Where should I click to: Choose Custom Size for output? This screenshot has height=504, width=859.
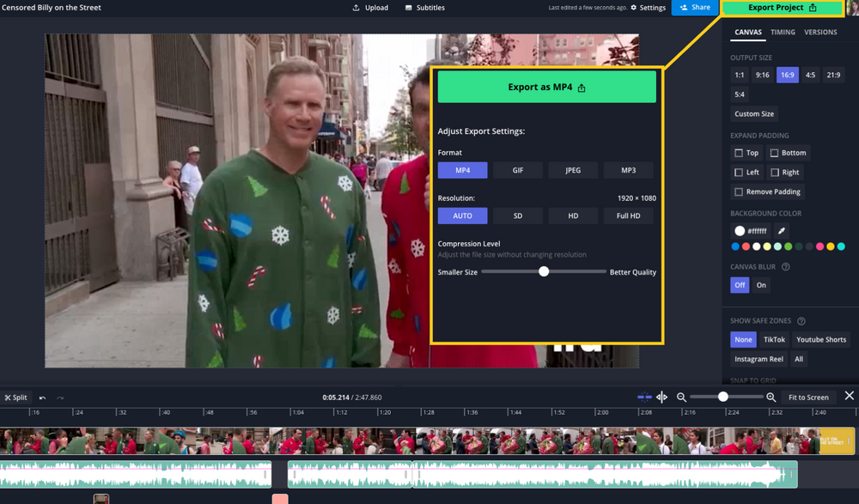(753, 113)
